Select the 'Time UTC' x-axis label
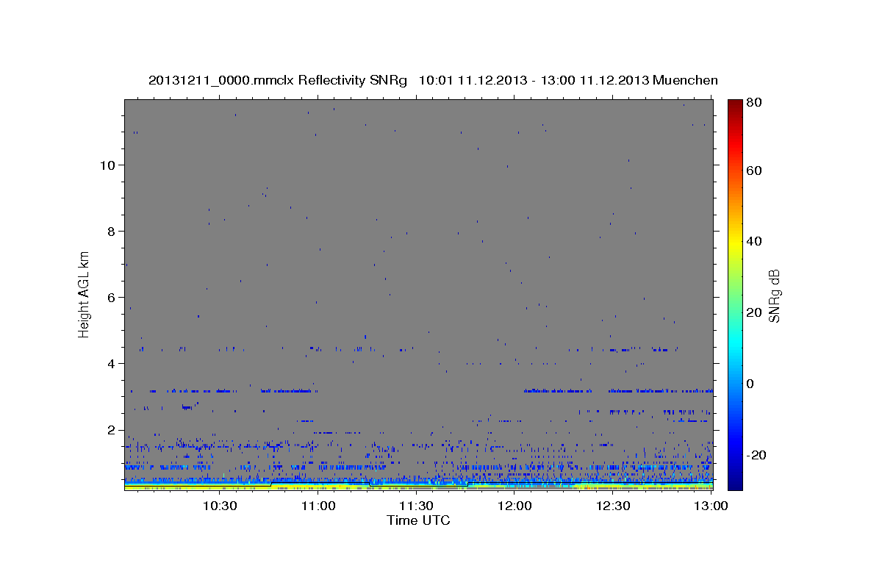The image size is (882, 588). click(418, 520)
